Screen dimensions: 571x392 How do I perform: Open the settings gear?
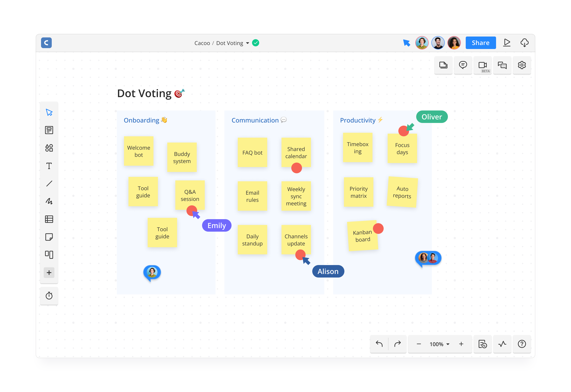[x=522, y=65]
